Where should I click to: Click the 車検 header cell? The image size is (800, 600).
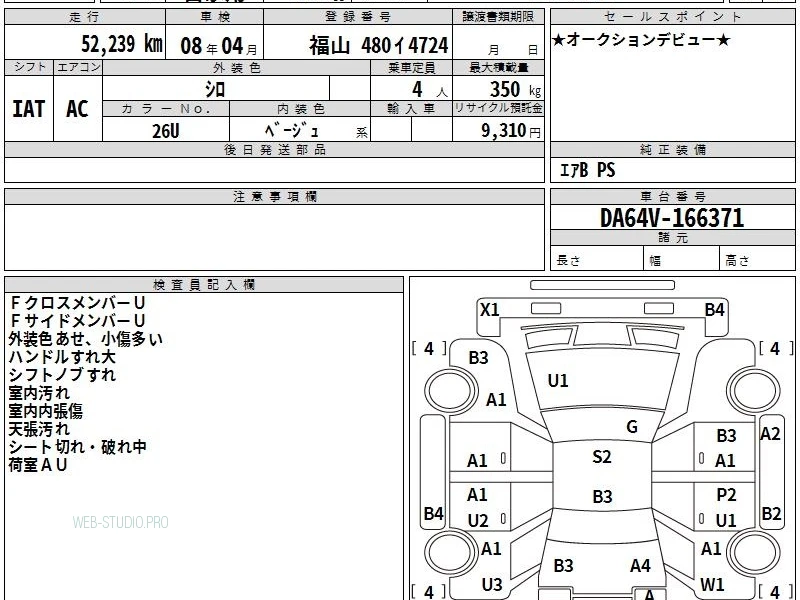(215, 17)
